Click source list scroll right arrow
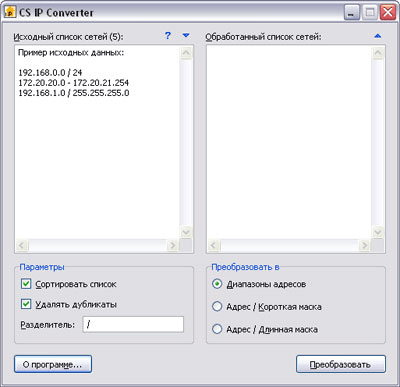Viewport: 400px width, 387px height. pyautogui.click(x=172, y=246)
